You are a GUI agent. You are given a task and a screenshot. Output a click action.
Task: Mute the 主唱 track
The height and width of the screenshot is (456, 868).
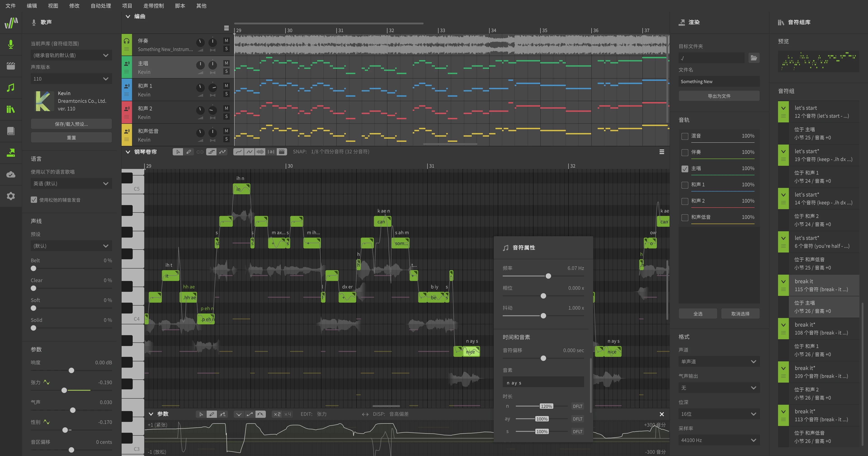point(226,63)
